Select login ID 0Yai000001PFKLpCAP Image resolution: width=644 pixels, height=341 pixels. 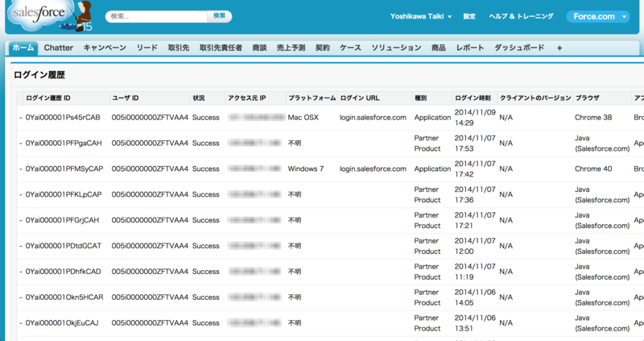point(64,194)
